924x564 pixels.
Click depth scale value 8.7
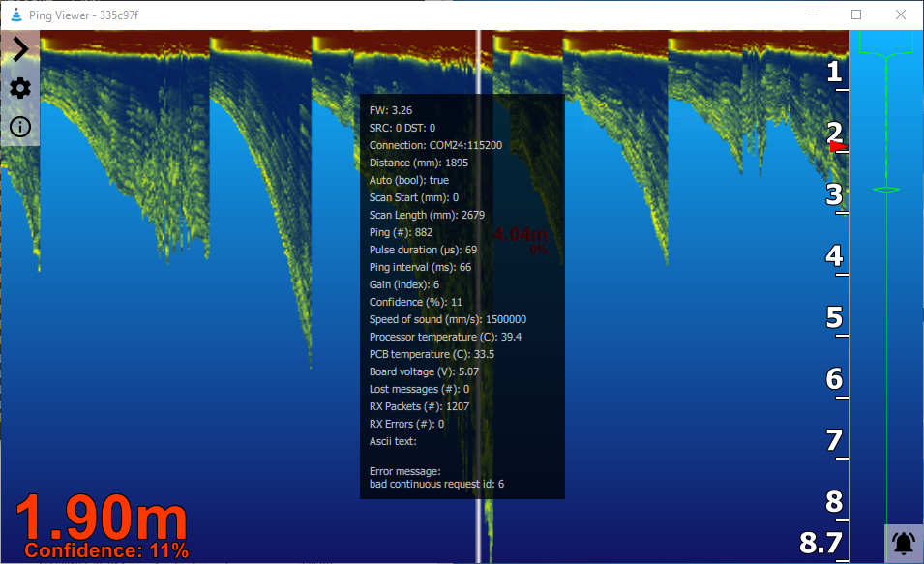(x=820, y=544)
